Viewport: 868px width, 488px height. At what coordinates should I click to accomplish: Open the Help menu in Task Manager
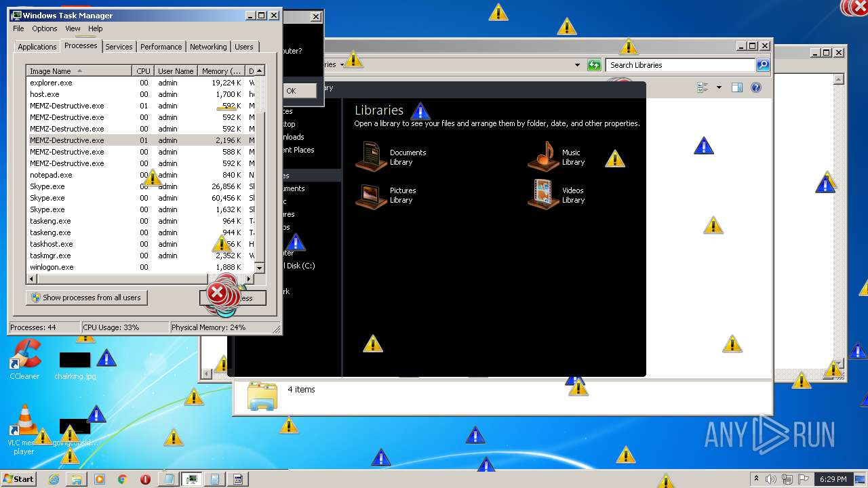coord(96,28)
